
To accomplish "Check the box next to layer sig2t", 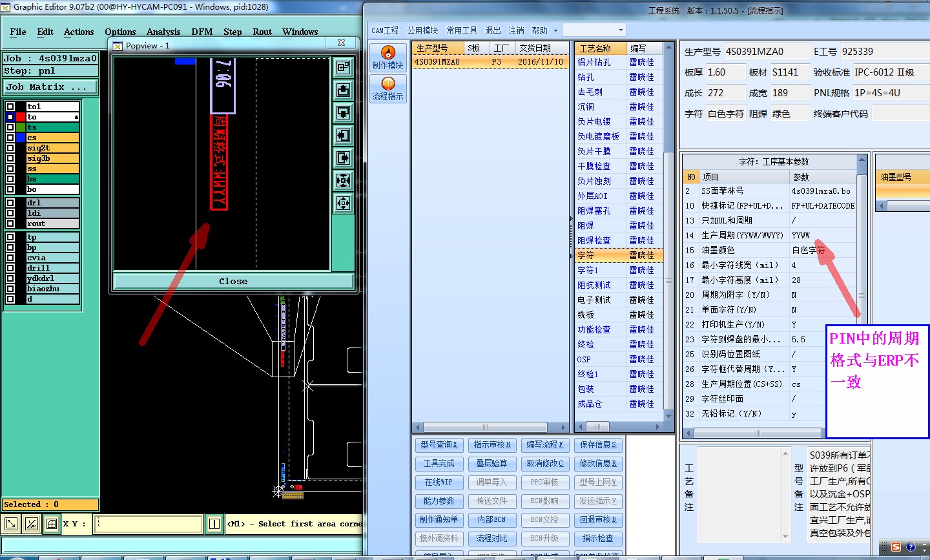I will [x=10, y=148].
